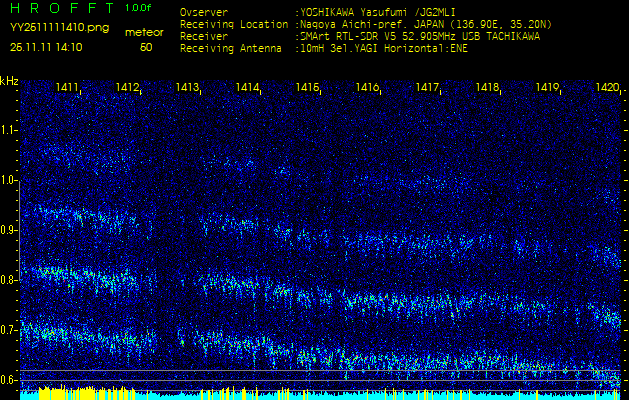Select the 1420 time marker
The image size is (629, 400).
[x=607, y=88]
